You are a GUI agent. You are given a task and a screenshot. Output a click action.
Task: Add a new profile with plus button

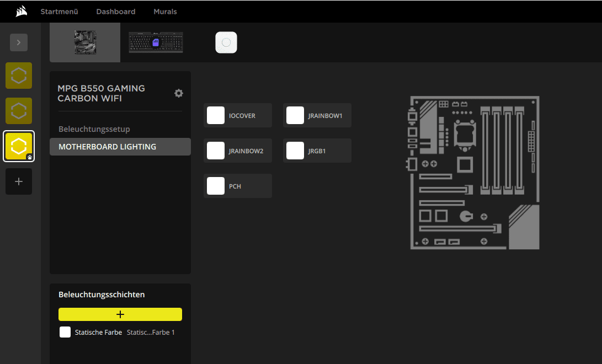tap(19, 181)
